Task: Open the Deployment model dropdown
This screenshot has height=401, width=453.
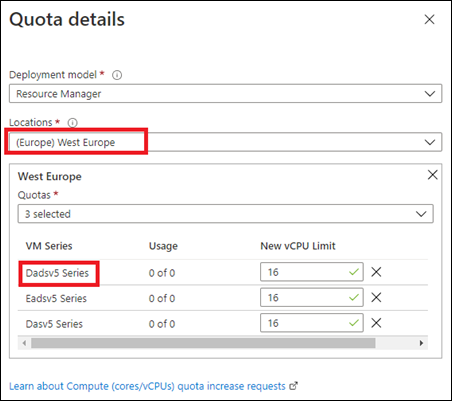Action: click(x=225, y=94)
